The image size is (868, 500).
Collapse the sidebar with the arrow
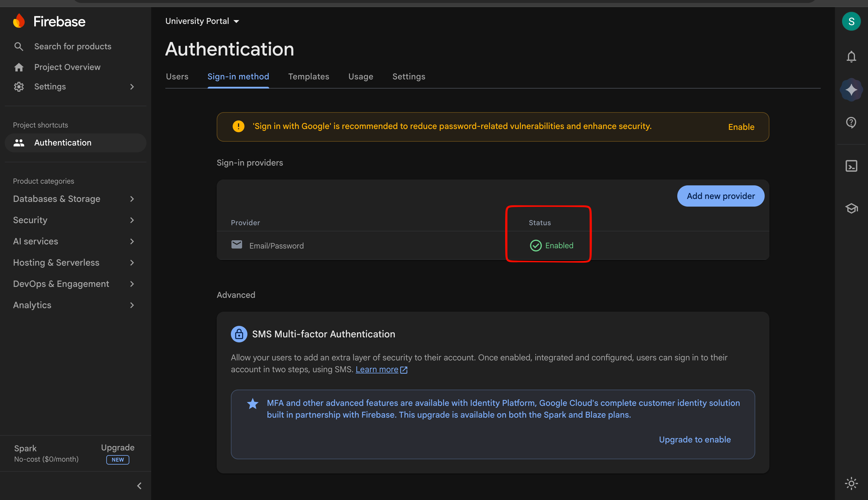point(139,486)
